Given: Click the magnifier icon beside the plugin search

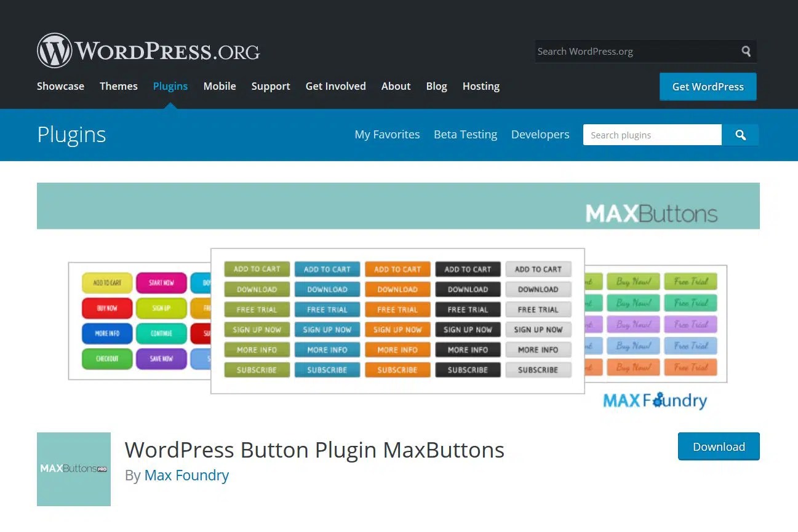Looking at the screenshot, I should pyautogui.click(x=740, y=135).
